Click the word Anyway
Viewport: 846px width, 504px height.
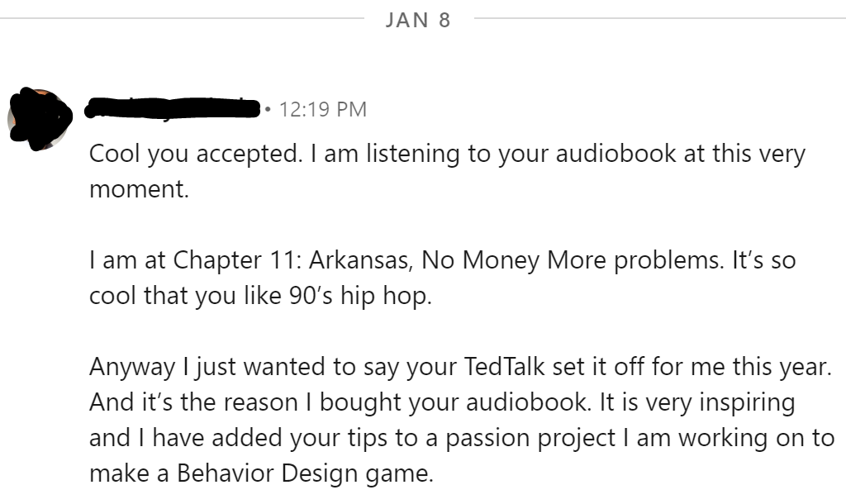132,367
